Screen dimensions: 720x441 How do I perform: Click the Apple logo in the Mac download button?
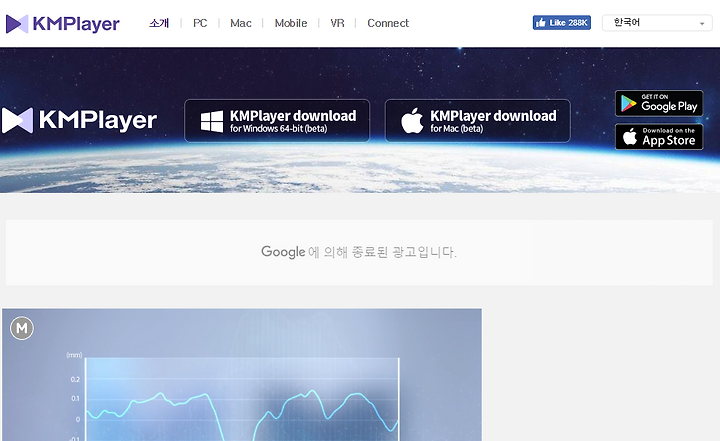[412, 121]
